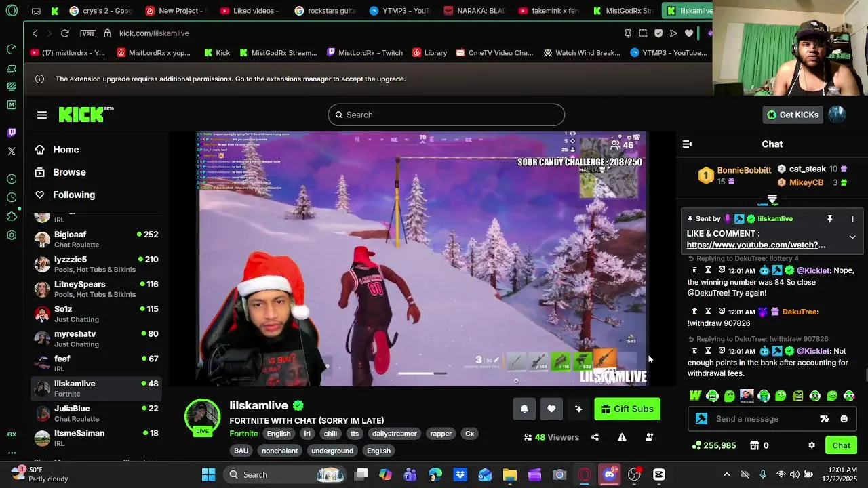Open Home in Kick sidebar
The image size is (868, 488).
click(x=66, y=150)
